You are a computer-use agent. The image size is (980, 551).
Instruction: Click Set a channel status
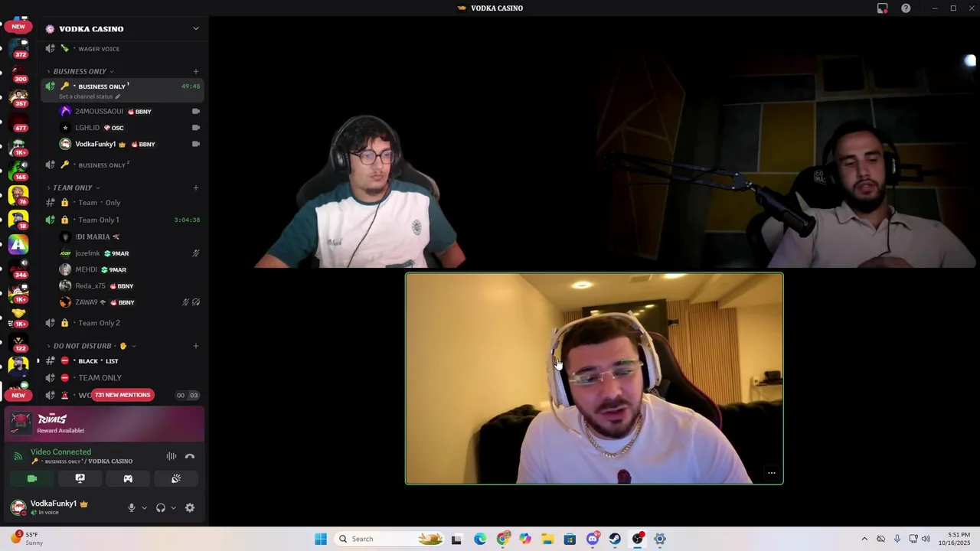tap(90, 96)
